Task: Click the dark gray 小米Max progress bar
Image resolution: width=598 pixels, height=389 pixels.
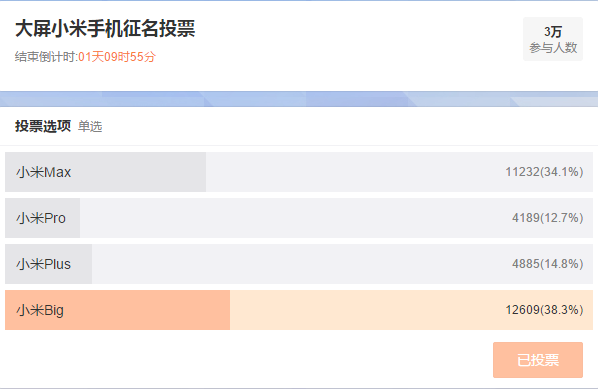Action: [x=105, y=172]
